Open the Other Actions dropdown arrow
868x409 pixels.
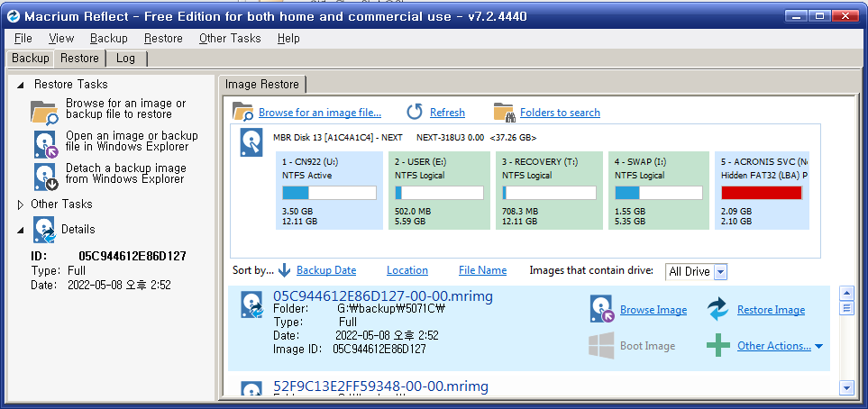(x=818, y=346)
